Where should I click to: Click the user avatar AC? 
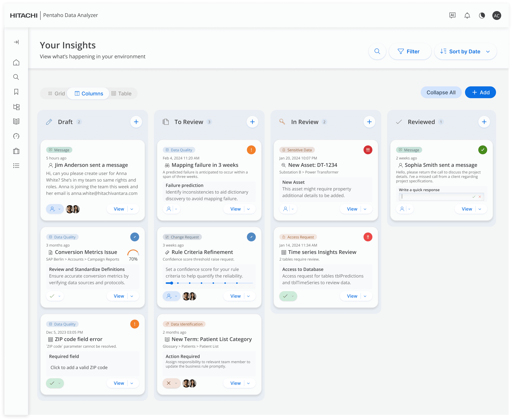497,16
